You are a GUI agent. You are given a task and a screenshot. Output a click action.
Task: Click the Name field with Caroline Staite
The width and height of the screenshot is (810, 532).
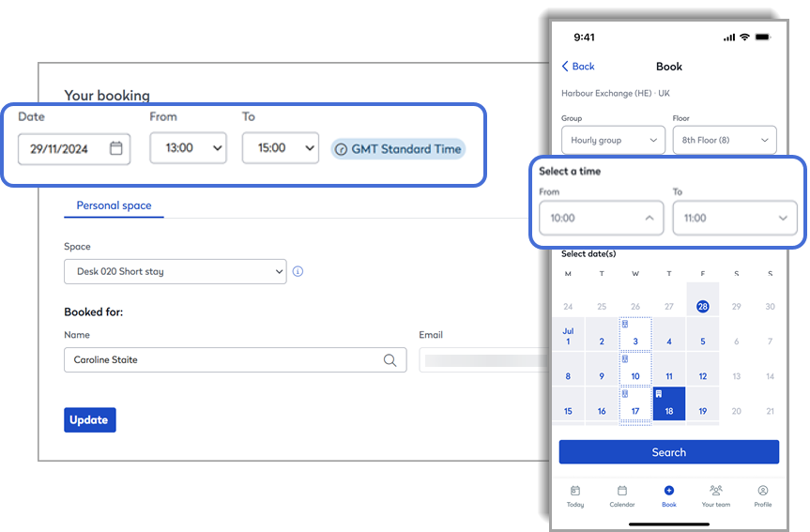point(235,360)
